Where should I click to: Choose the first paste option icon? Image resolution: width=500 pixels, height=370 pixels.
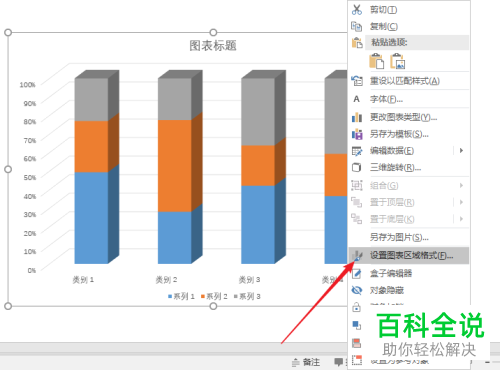tap(376, 61)
